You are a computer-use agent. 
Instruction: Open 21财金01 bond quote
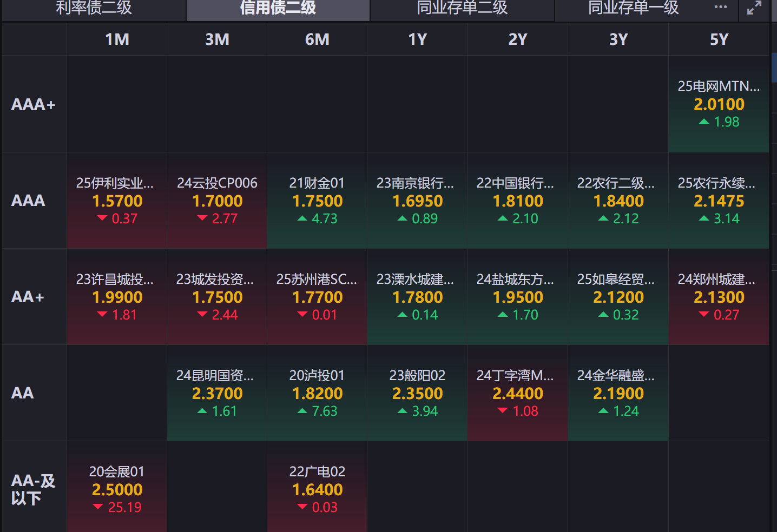(317, 201)
